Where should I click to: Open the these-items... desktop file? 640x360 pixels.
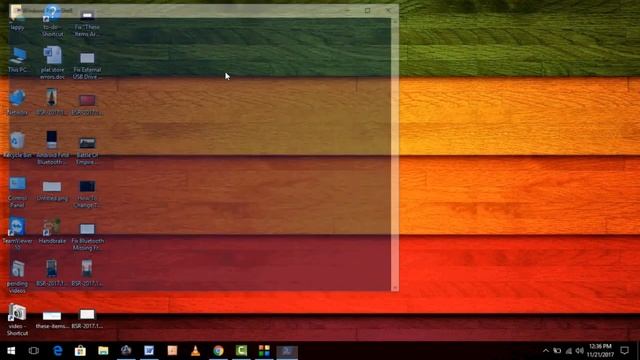pos(52,320)
